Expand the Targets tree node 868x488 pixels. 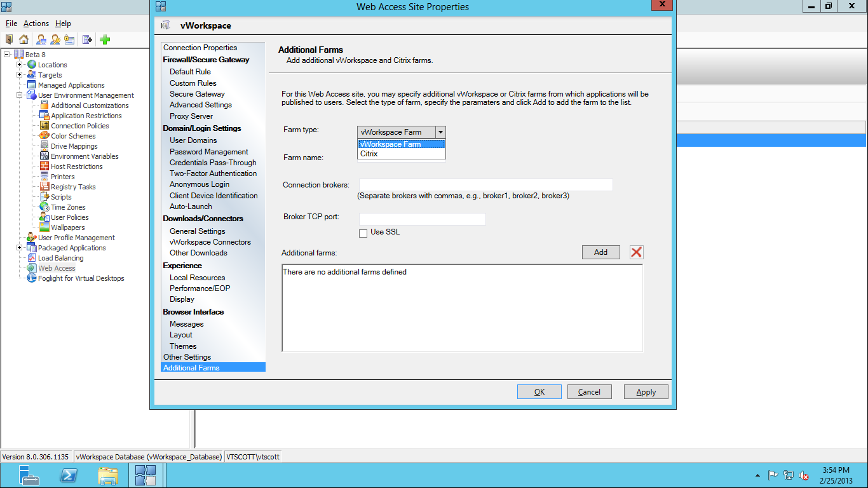tap(20, 75)
